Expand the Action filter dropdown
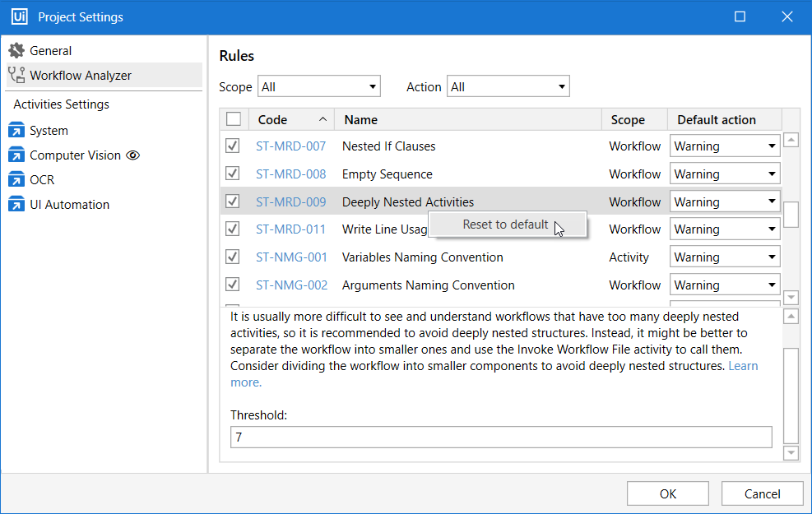 coord(508,87)
